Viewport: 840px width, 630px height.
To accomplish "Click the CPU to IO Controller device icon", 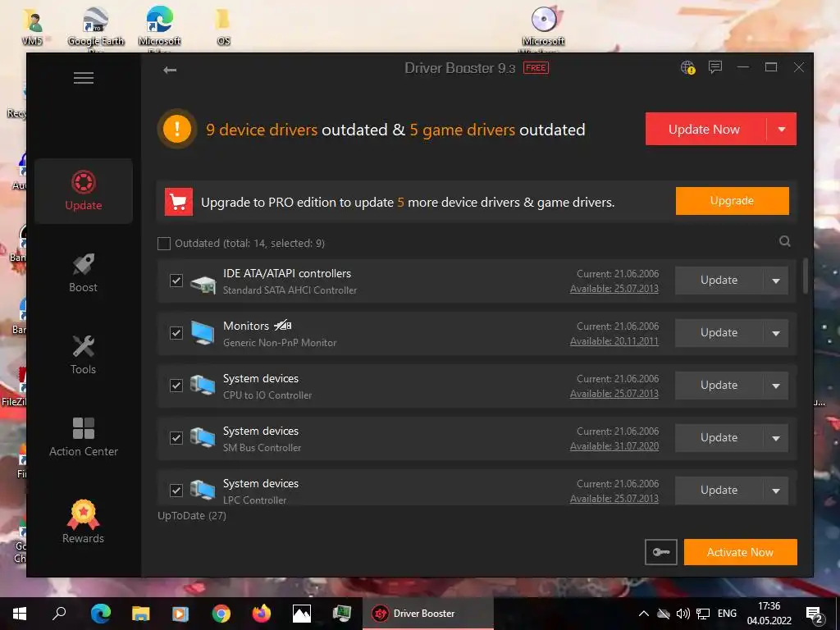I will pos(203,386).
